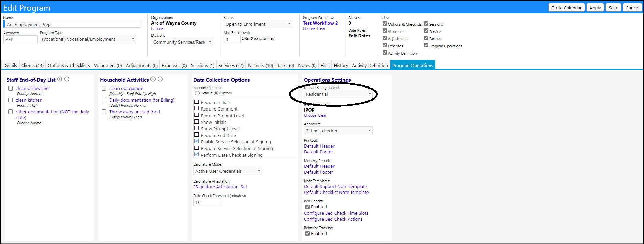Open the ESignature Mode dropdown
Viewport: 644px width, 244px height.
coord(228,171)
